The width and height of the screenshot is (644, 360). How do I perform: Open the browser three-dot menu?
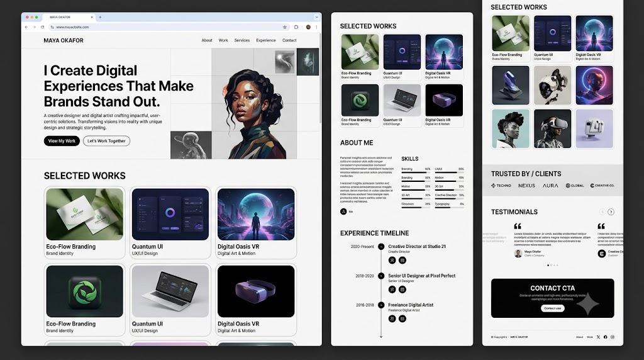point(316,27)
